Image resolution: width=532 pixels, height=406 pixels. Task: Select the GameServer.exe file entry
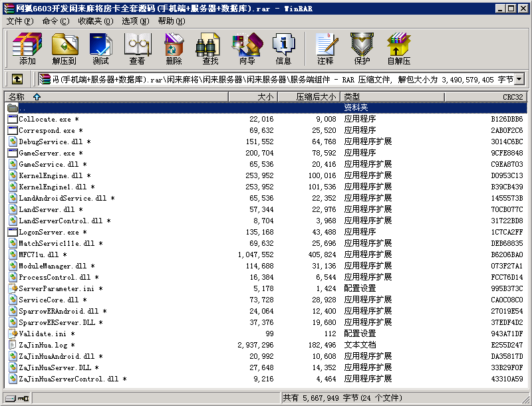[x=47, y=153]
